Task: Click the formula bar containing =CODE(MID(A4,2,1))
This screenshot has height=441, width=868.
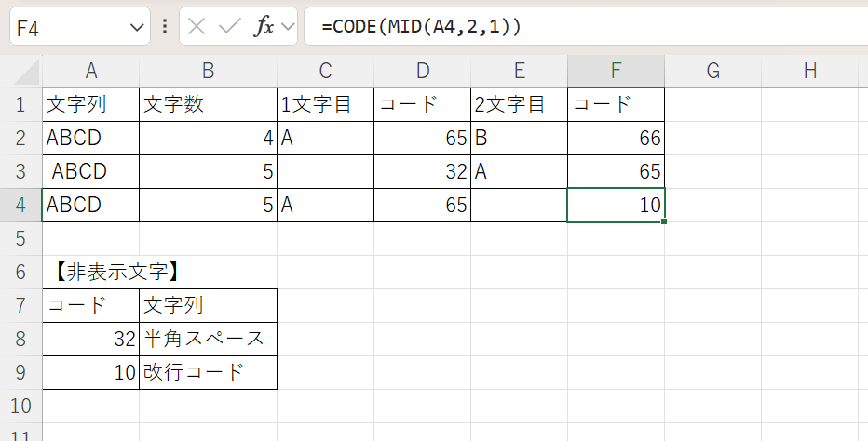Action: click(x=586, y=26)
